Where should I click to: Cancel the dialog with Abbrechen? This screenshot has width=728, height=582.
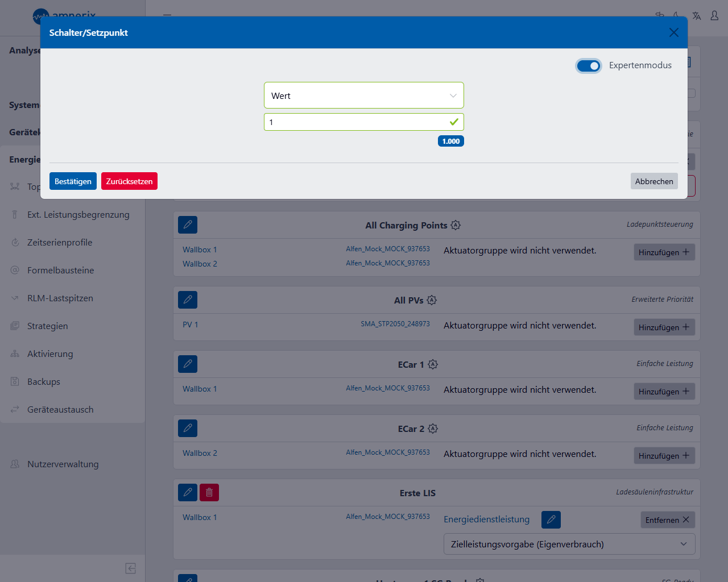[653, 181]
